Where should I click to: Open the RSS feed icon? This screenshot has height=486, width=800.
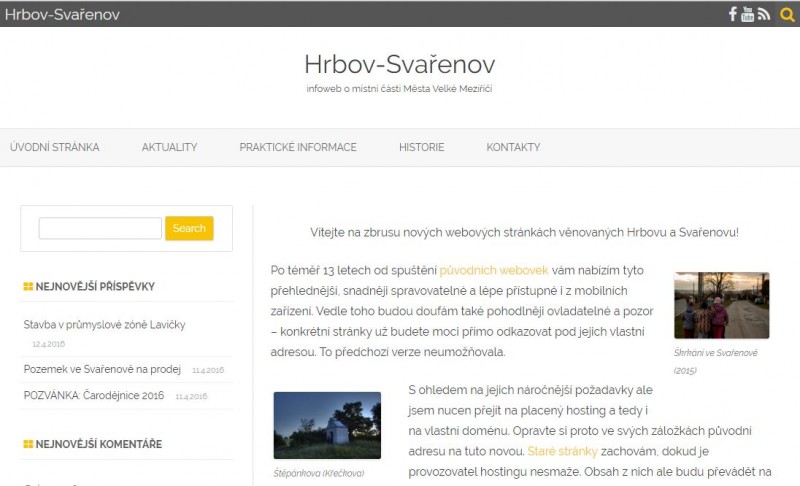tap(764, 14)
